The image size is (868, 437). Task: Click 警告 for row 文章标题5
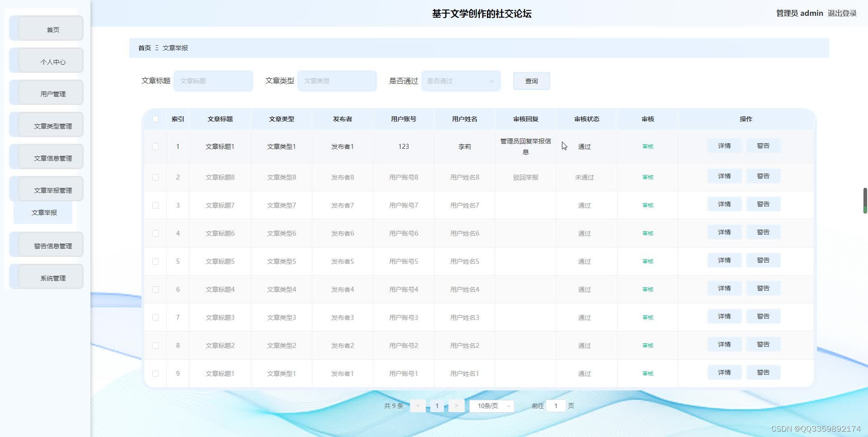pos(763,260)
